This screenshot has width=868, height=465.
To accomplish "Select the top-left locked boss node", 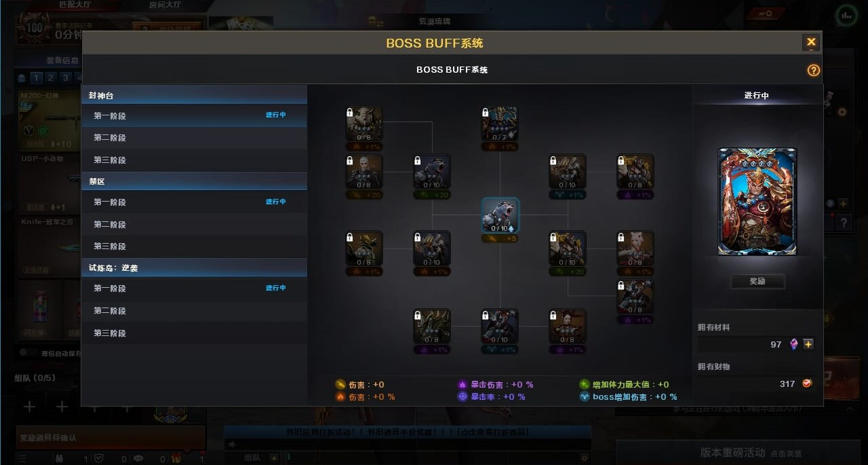I will point(364,124).
